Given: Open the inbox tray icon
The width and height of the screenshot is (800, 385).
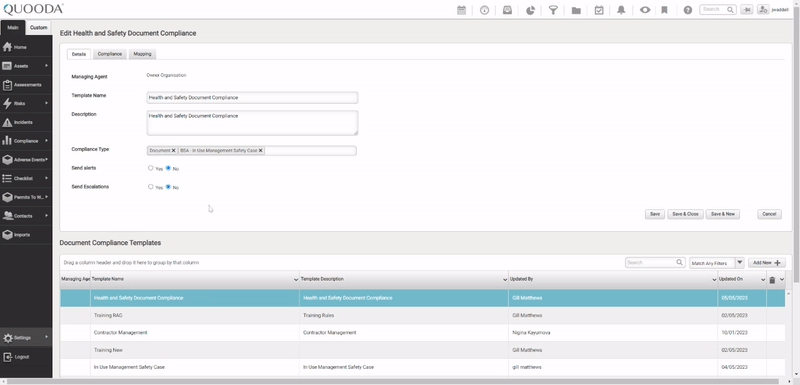Looking at the screenshot, I should point(507,10).
